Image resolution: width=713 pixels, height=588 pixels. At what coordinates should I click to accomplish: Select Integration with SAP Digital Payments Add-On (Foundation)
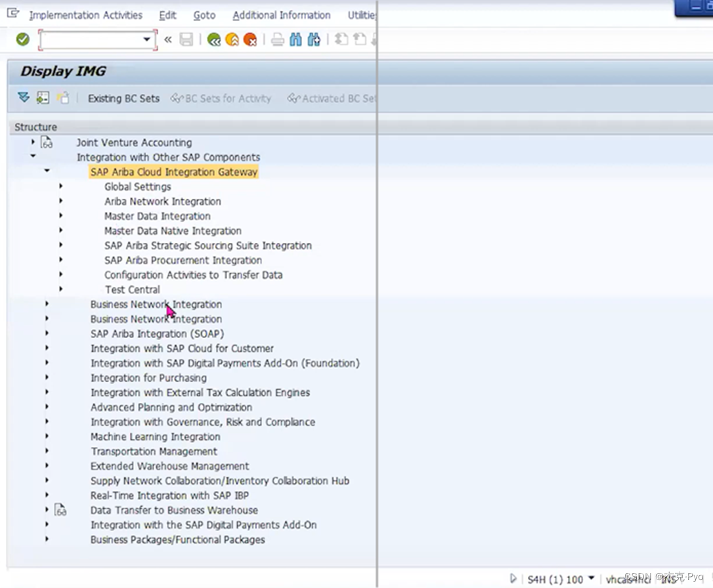click(x=225, y=363)
